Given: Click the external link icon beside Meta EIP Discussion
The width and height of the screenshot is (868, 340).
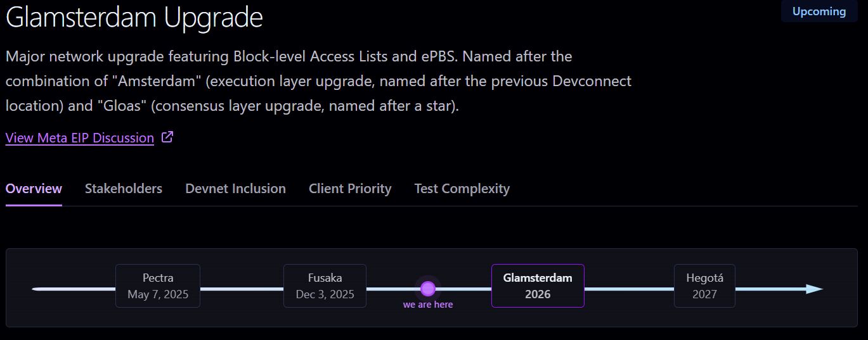Looking at the screenshot, I should [x=167, y=137].
